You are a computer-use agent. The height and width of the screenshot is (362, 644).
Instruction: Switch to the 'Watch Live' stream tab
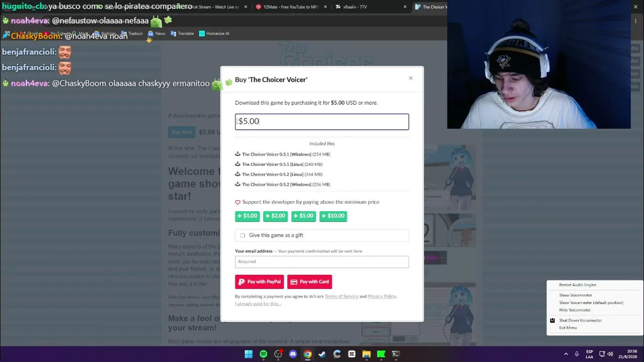[x=211, y=7]
